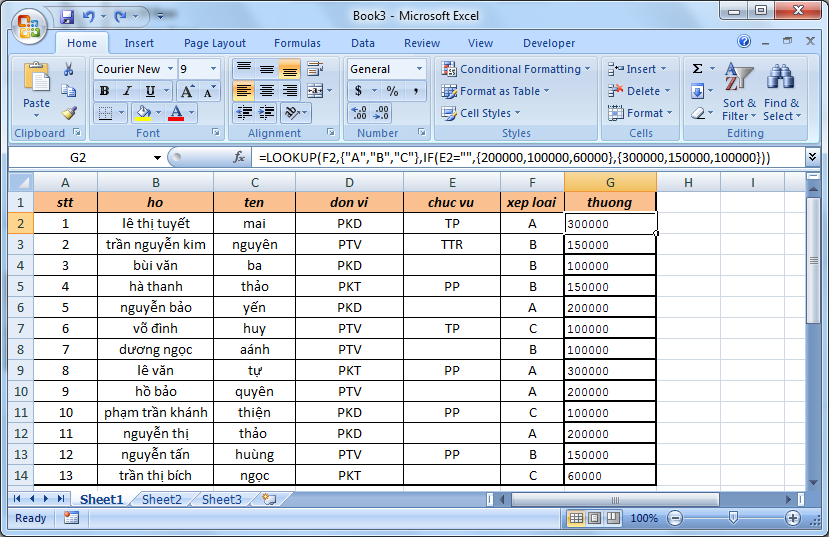Viewport: 829px width, 537px height.
Task: Toggle Underline formatting
Action: tap(150, 91)
